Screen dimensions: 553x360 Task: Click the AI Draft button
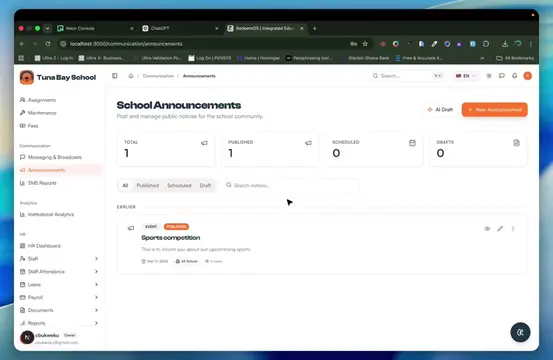point(440,110)
